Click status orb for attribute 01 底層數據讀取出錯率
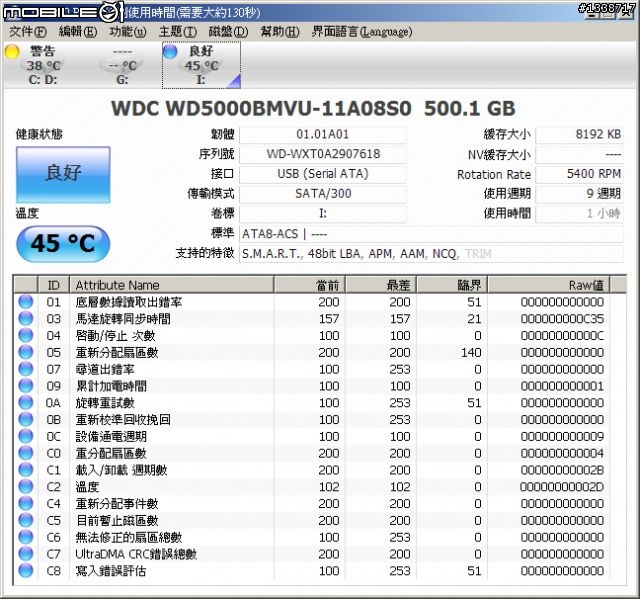 coord(25,302)
